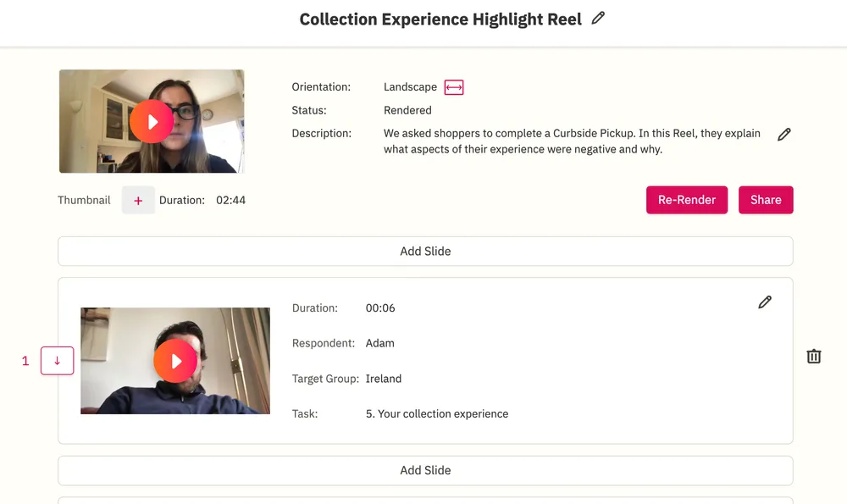
Task: Click the Collection Experience Highlight Reel title
Action: (440, 19)
